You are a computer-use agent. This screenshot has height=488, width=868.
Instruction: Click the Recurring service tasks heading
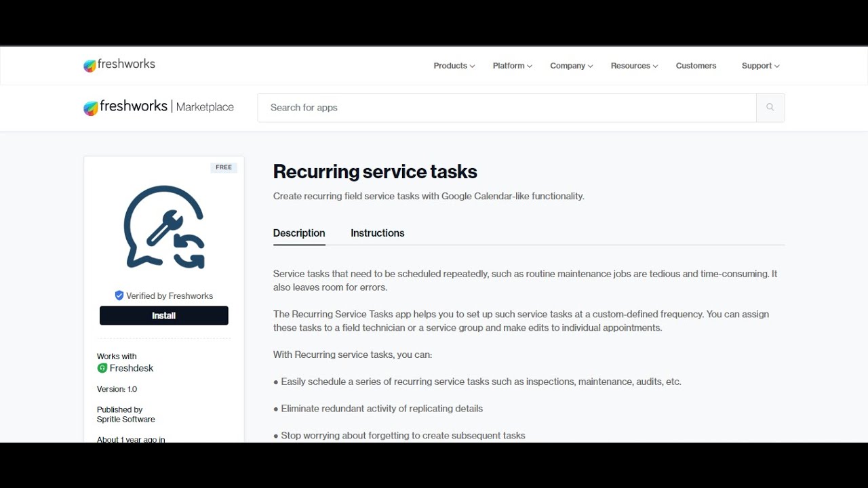[x=375, y=172]
